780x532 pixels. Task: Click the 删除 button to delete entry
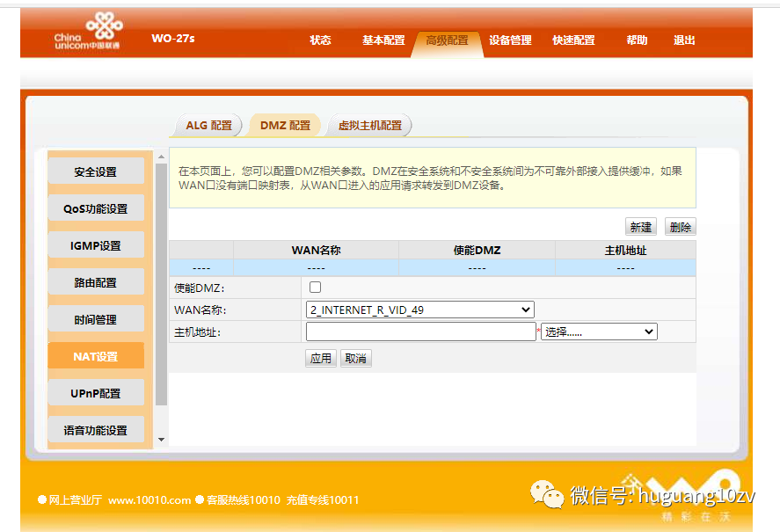click(x=681, y=226)
